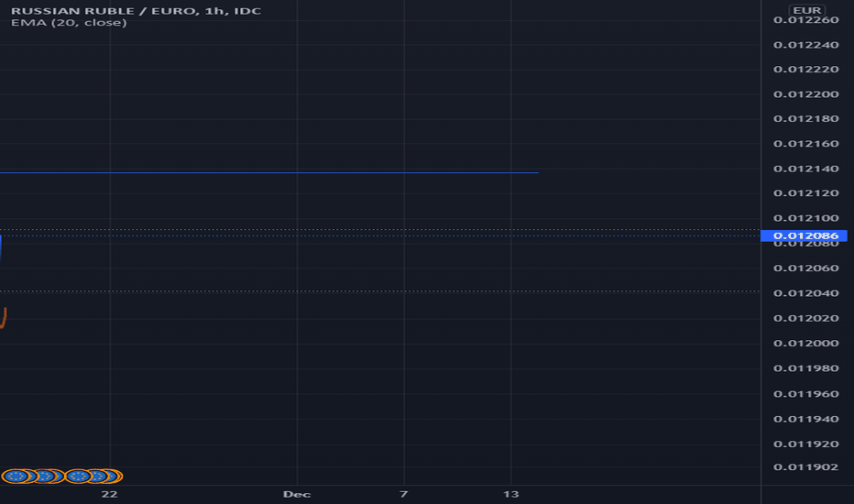Click the 13 date label on time axis
This screenshot has height=504, width=854.
click(511, 494)
